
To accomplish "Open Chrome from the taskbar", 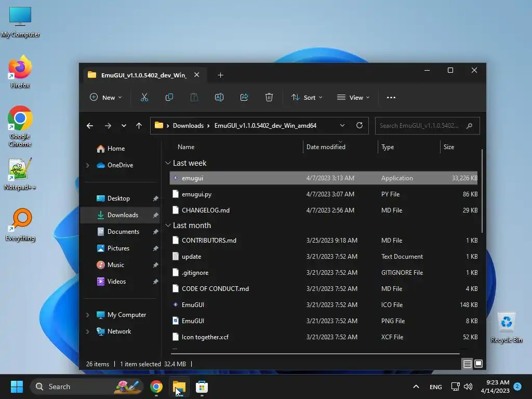I will 156,387.
